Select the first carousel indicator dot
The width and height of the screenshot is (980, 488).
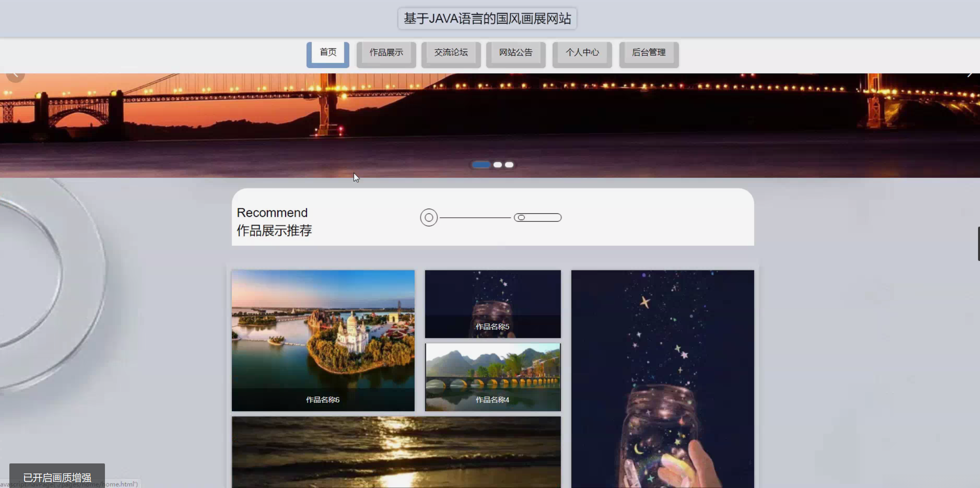(x=481, y=165)
